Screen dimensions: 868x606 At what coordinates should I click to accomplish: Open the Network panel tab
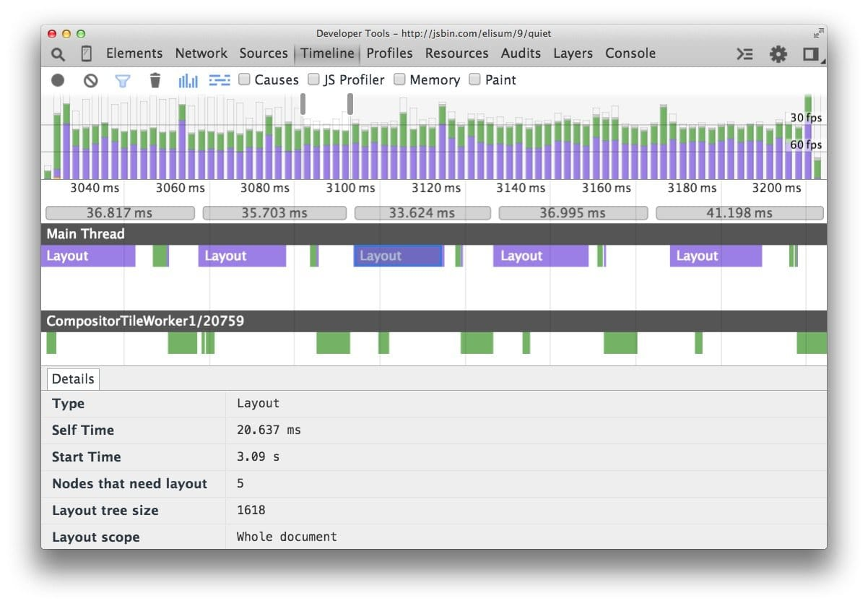pos(201,53)
